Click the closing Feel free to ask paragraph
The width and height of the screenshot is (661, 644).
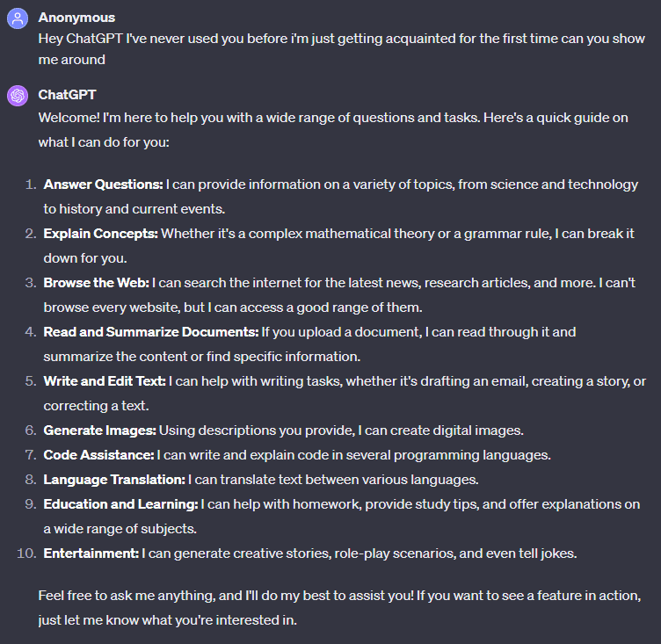pyautogui.click(x=339, y=608)
